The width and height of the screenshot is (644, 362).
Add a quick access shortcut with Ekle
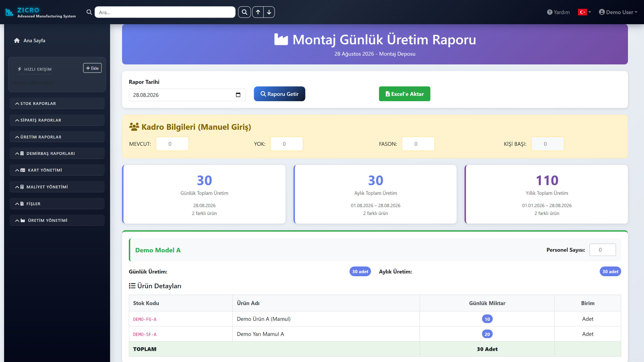(x=92, y=68)
